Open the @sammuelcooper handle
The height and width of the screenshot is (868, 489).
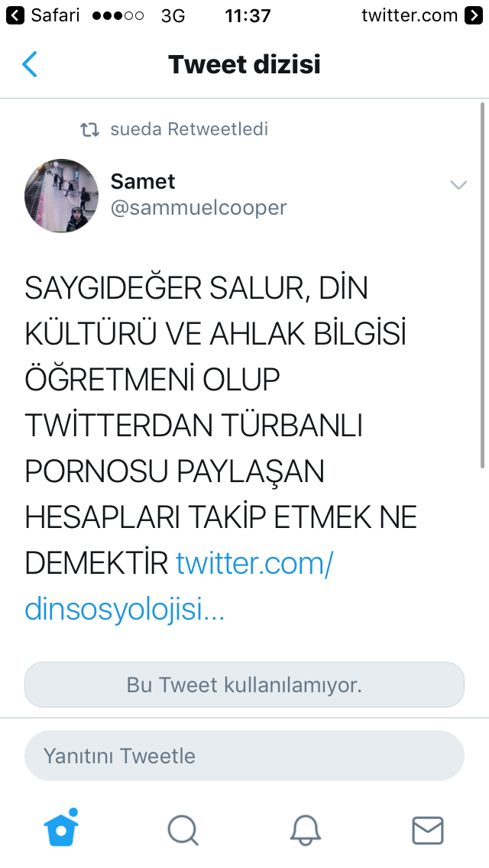point(199,208)
